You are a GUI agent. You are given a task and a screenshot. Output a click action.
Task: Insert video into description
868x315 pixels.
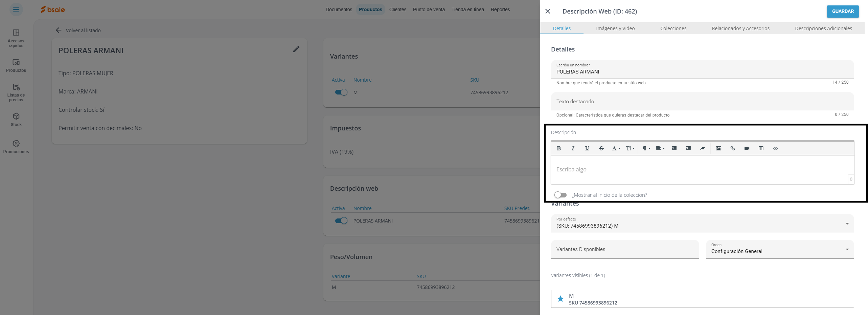click(747, 148)
